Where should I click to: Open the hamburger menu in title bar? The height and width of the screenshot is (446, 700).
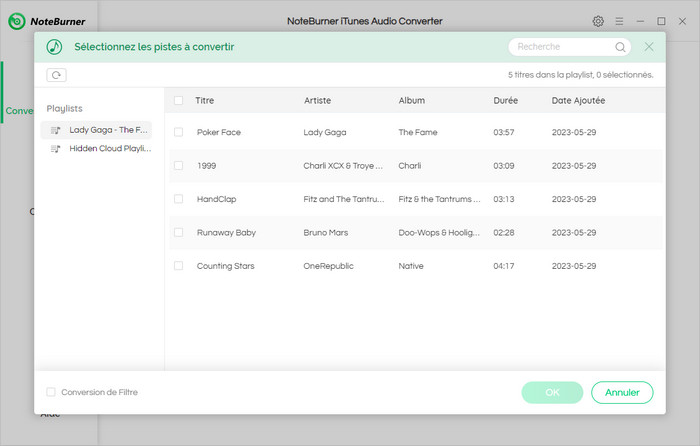(x=619, y=21)
